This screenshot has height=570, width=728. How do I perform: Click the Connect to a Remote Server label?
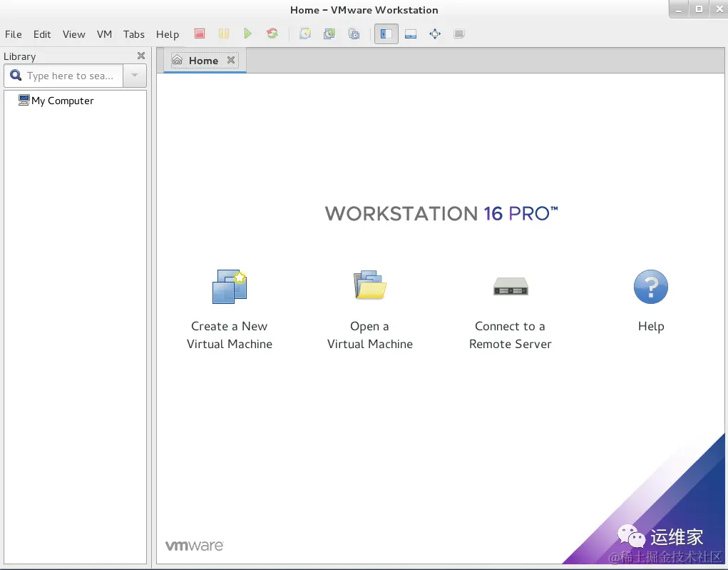pos(511,335)
